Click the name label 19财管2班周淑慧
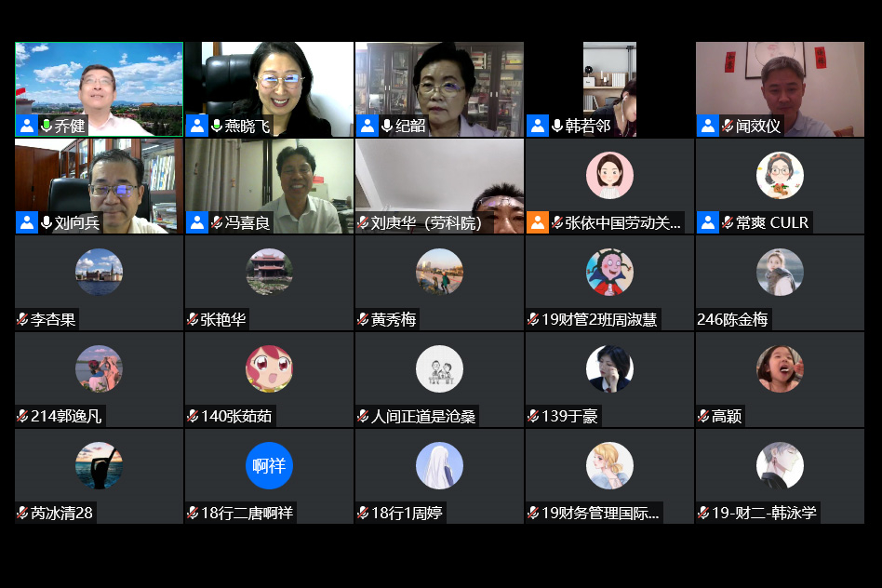This screenshot has width=882, height=588. [x=599, y=320]
